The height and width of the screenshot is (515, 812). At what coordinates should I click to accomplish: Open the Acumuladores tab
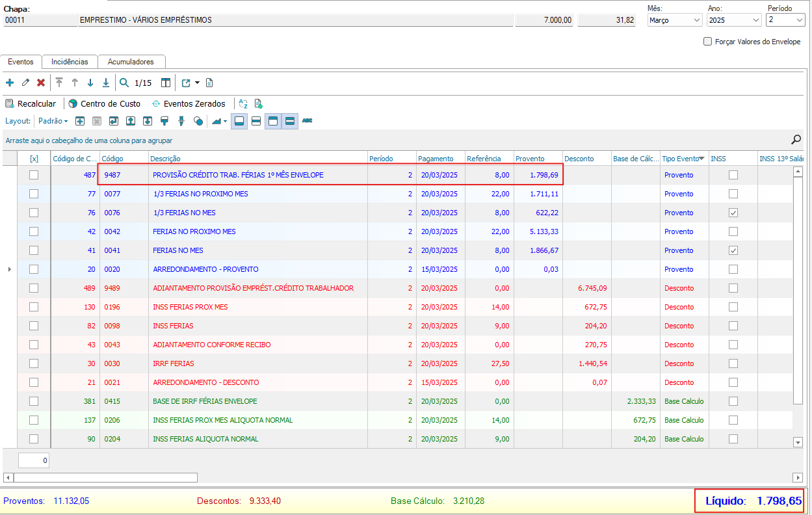click(x=131, y=62)
